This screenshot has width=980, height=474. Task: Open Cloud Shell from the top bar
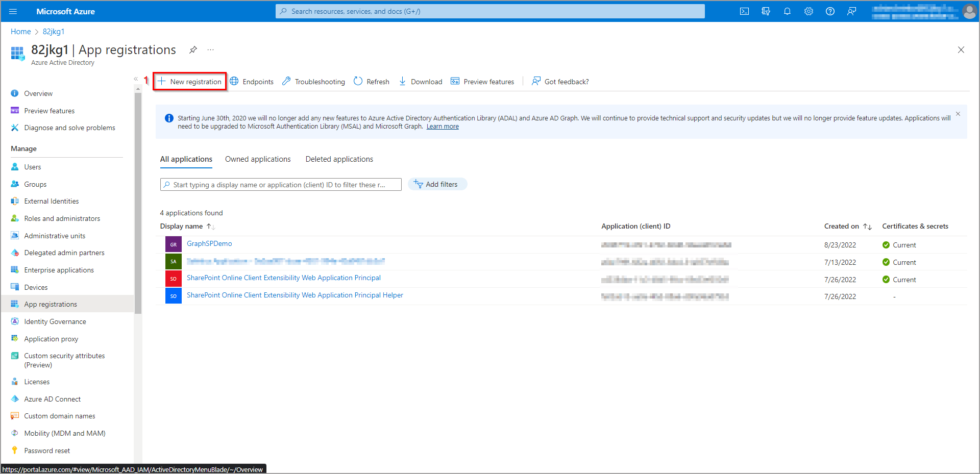744,11
